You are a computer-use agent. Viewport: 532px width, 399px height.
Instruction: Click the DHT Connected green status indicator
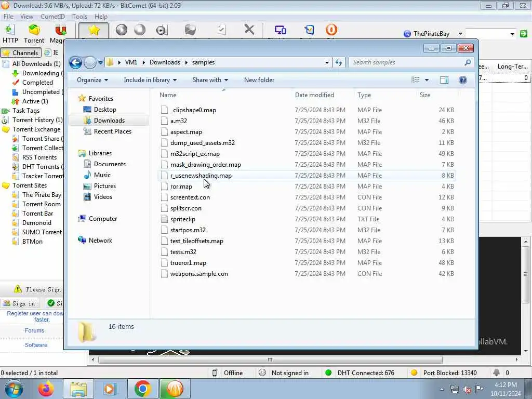click(328, 373)
